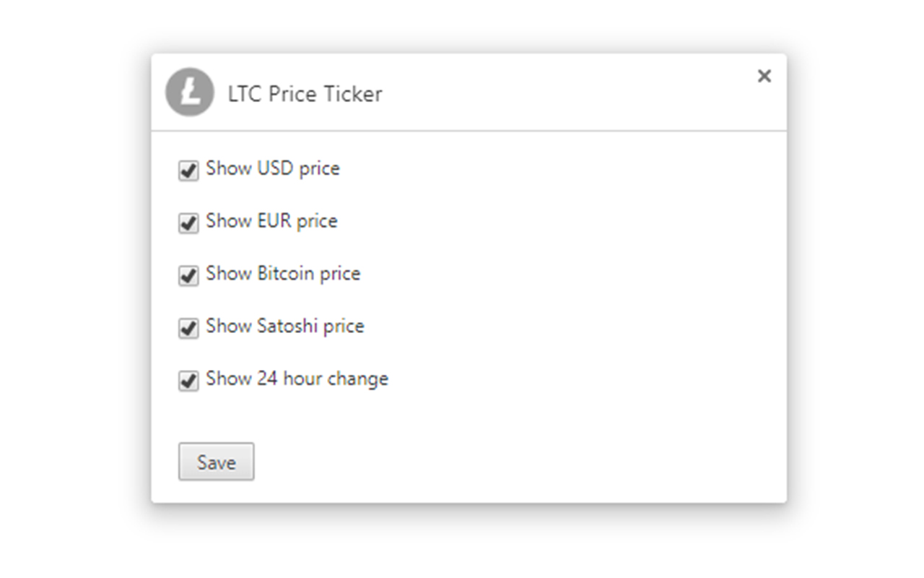The height and width of the screenshot is (578, 924).
Task: Toggle Show Satoshi price
Action: 188,329
